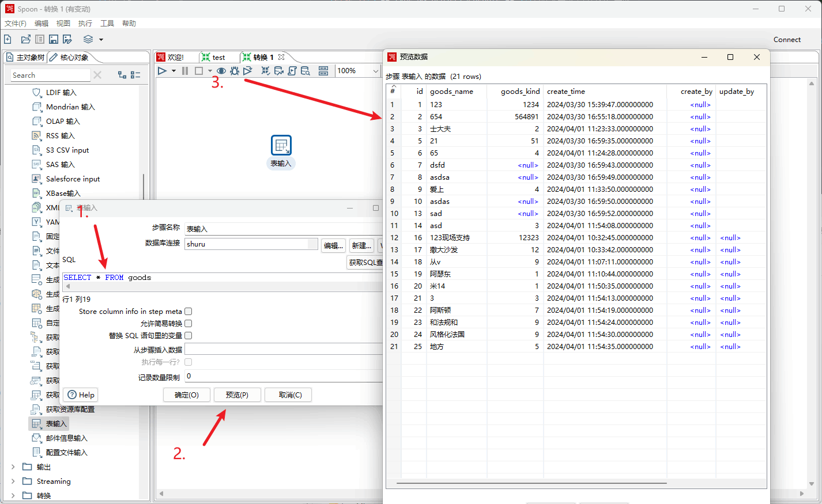Expand the 输出 folder in tree
The image size is (822, 504).
coord(13,467)
